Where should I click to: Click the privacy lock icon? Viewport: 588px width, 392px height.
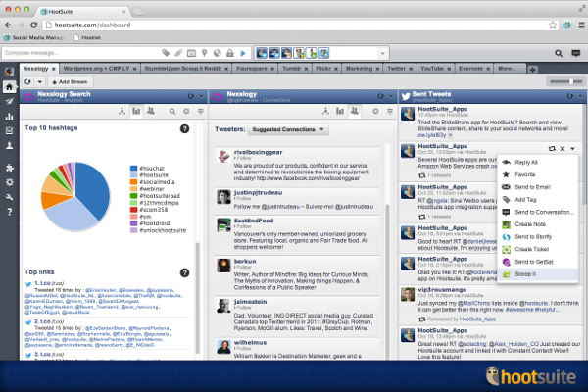(230, 53)
